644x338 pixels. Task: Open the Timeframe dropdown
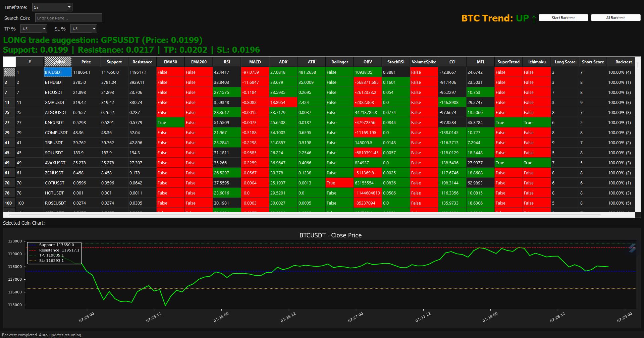click(52, 7)
